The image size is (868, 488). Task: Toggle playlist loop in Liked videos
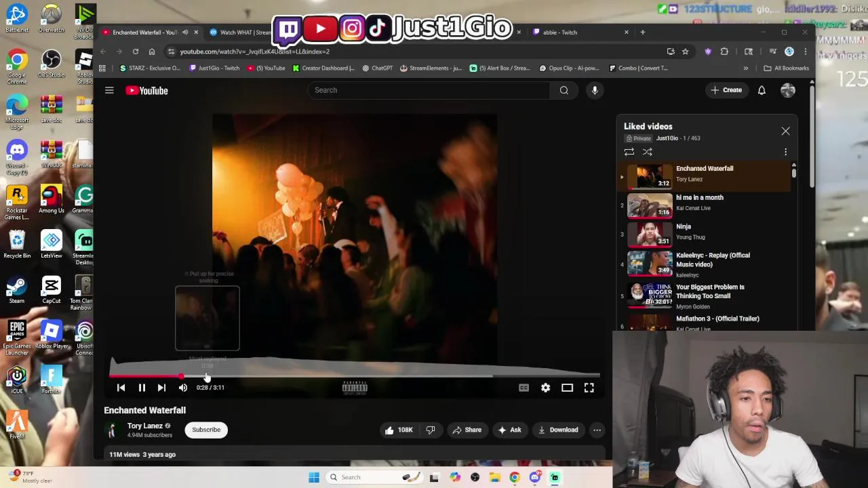(629, 152)
